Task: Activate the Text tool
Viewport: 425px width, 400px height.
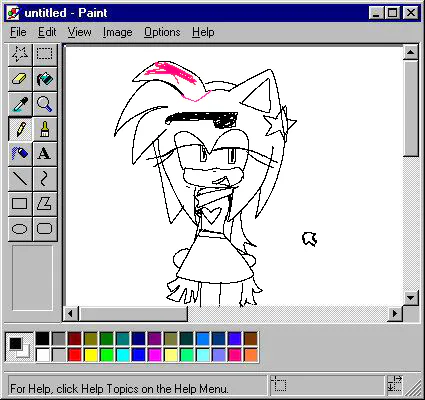Action: [45, 154]
